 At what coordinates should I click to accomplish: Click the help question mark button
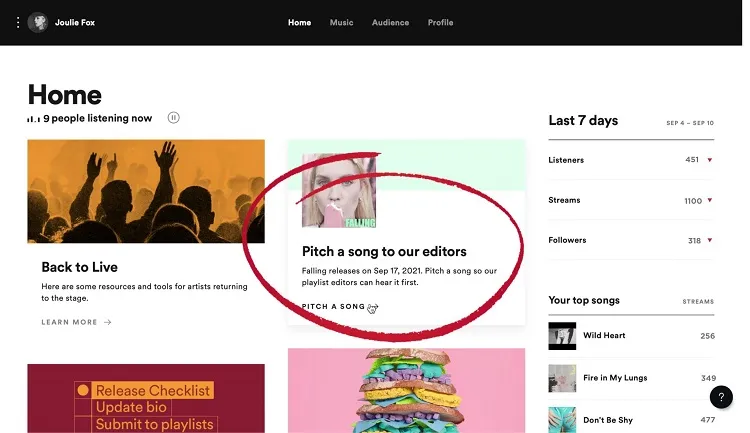[721, 397]
